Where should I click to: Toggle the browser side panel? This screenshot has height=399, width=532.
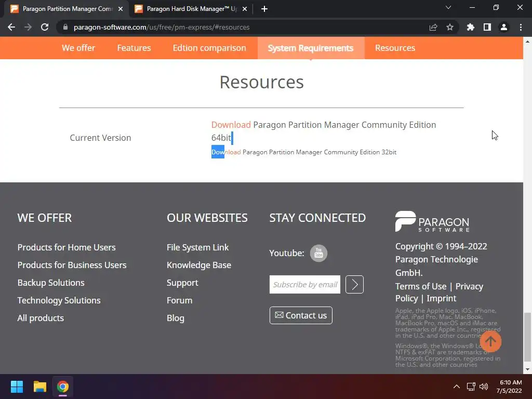[x=487, y=27]
